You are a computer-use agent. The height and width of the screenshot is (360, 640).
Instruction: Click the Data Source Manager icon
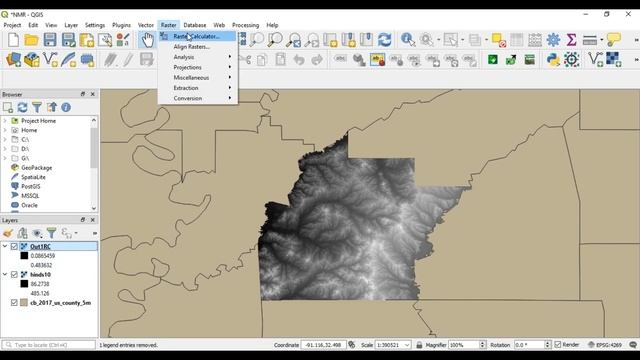pyautogui.click(x=13, y=60)
